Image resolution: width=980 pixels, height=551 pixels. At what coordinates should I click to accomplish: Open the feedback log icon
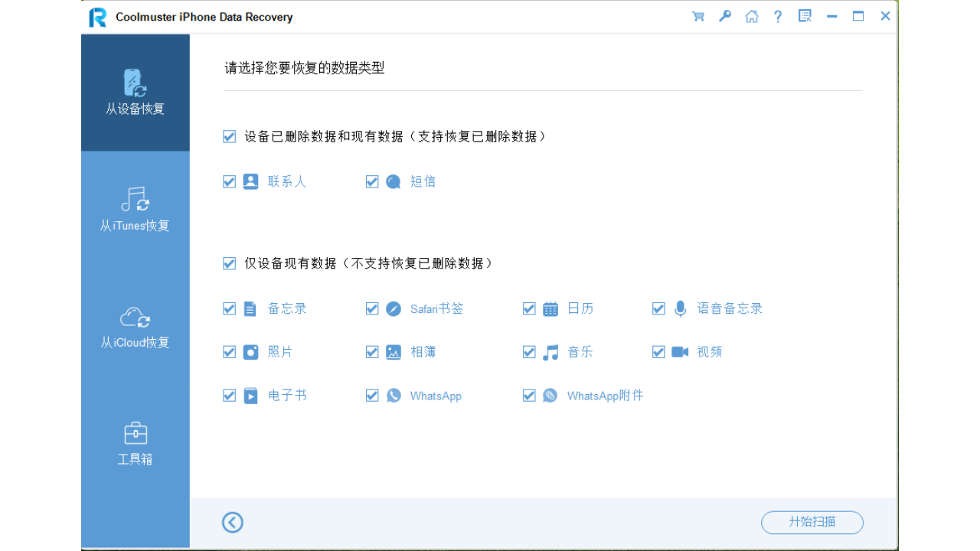pyautogui.click(x=805, y=15)
